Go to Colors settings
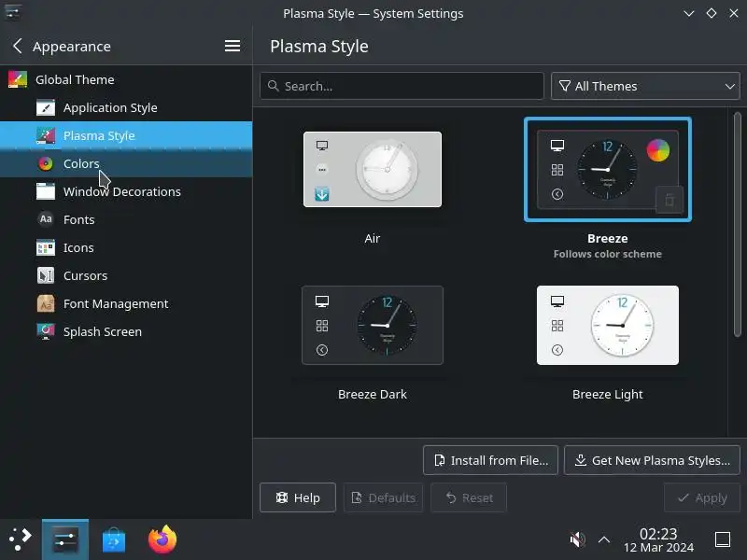Screen dimensions: 747x560 coord(126,164)
